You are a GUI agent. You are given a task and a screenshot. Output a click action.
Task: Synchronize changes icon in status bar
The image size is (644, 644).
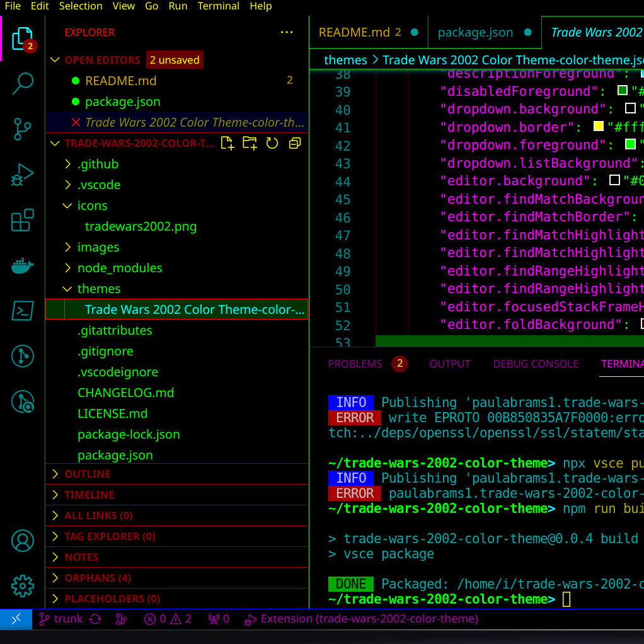pyautogui.click(x=95, y=619)
